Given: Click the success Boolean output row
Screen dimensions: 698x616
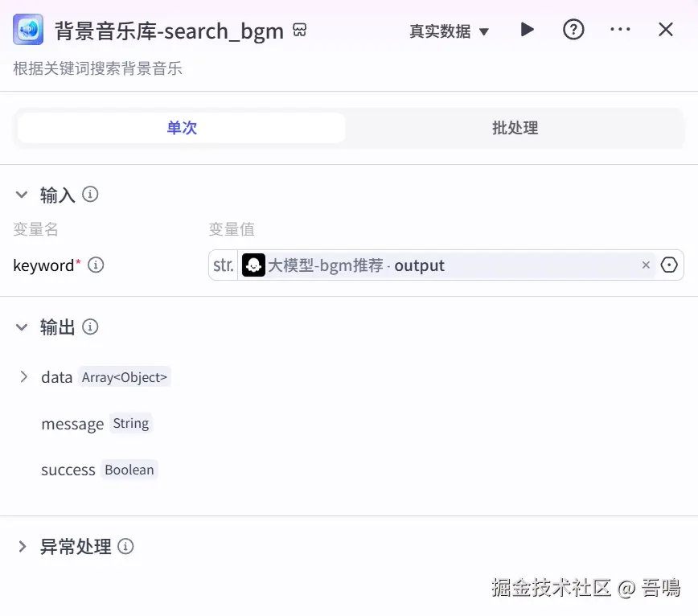Looking at the screenshot, I should 99,470.
